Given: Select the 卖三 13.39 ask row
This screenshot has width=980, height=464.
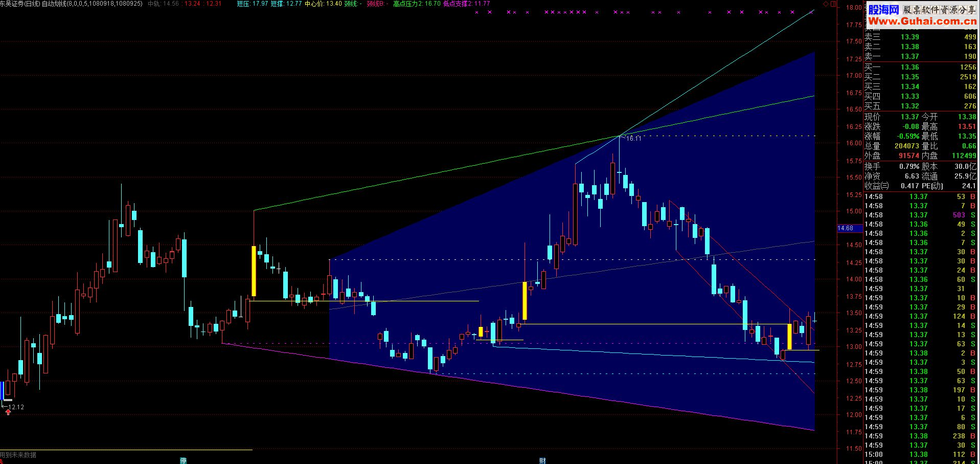Looking at the screenshot, I should point(921,37).
